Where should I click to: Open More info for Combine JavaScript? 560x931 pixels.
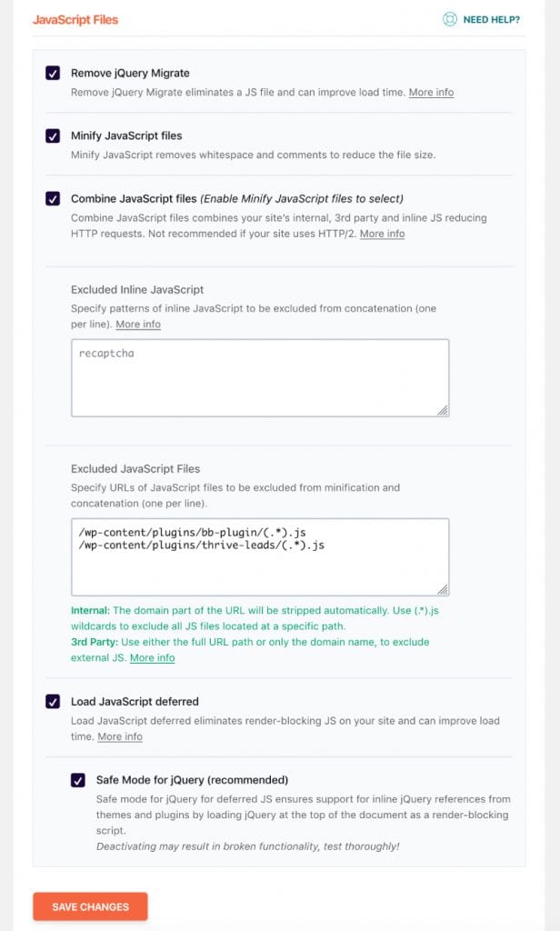(x=382, y=235)
